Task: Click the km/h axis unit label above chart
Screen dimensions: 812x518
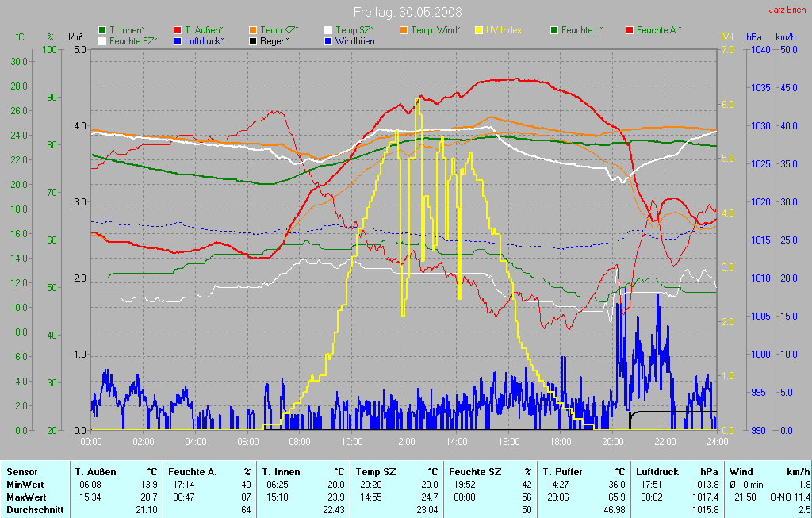Action: coord(786,37)
